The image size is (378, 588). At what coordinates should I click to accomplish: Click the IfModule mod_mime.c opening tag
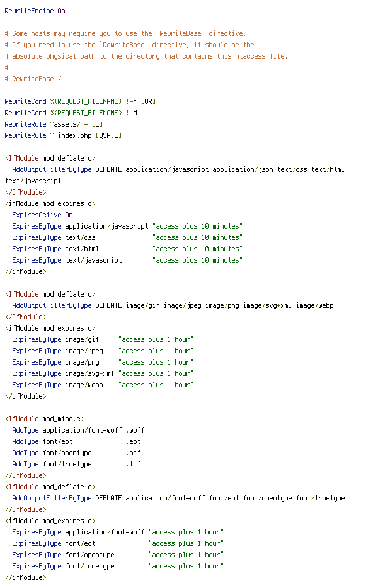click(45, 419)
